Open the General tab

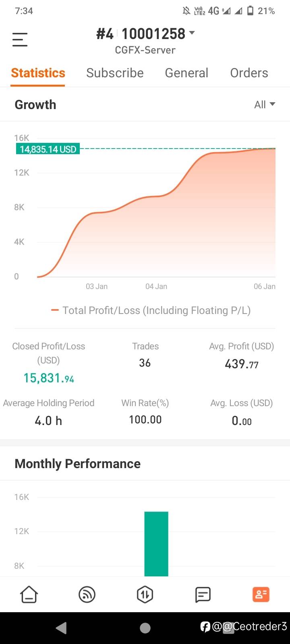tap(186, 73)
